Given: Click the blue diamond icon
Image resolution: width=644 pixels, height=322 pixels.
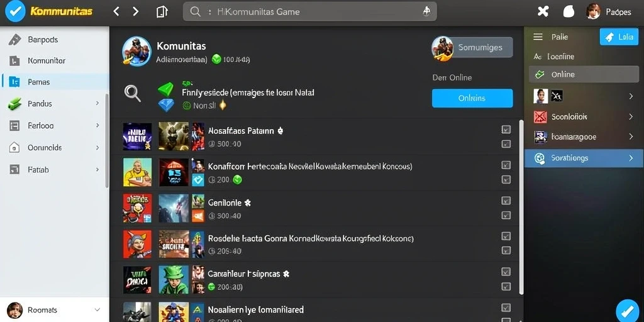Looking at the screenshot, I should click(166, 106).
